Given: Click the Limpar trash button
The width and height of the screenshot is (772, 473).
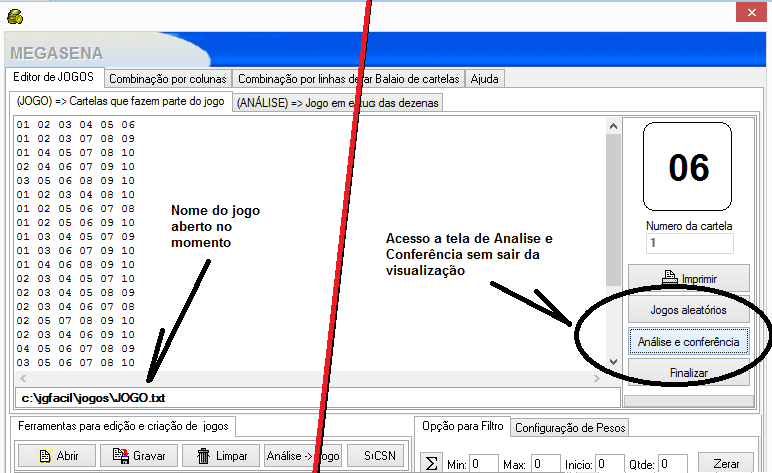Looking at the screenshot, I should [221, 456].
